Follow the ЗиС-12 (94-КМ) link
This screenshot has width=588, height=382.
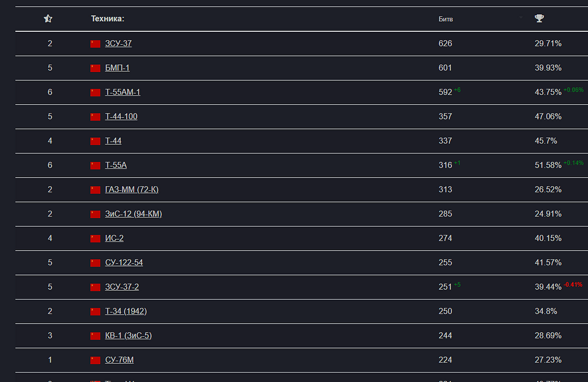[x=133, y=214]
